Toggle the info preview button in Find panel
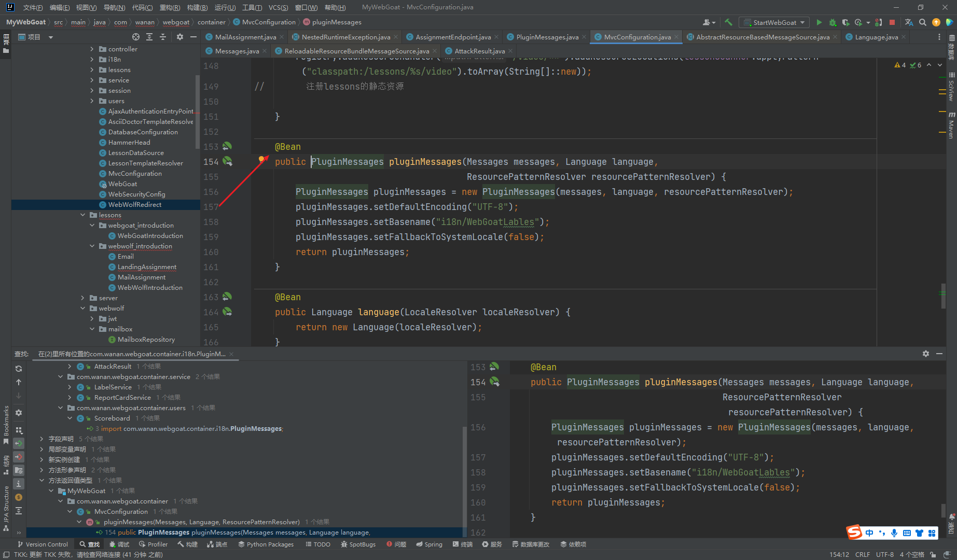The image size is (957, 560). coord(19,484)
